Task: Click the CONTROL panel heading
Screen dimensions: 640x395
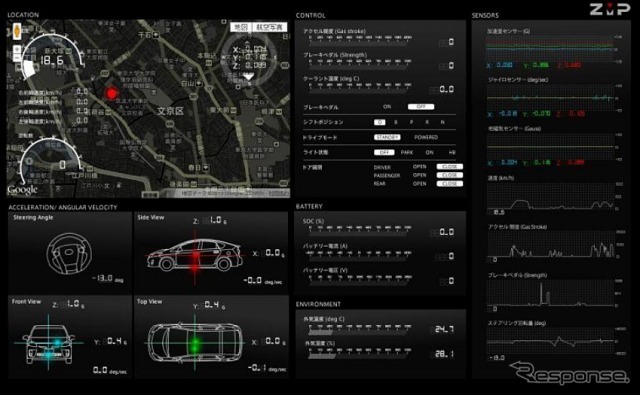Action: pyautogui.click(x=311, y=16)
